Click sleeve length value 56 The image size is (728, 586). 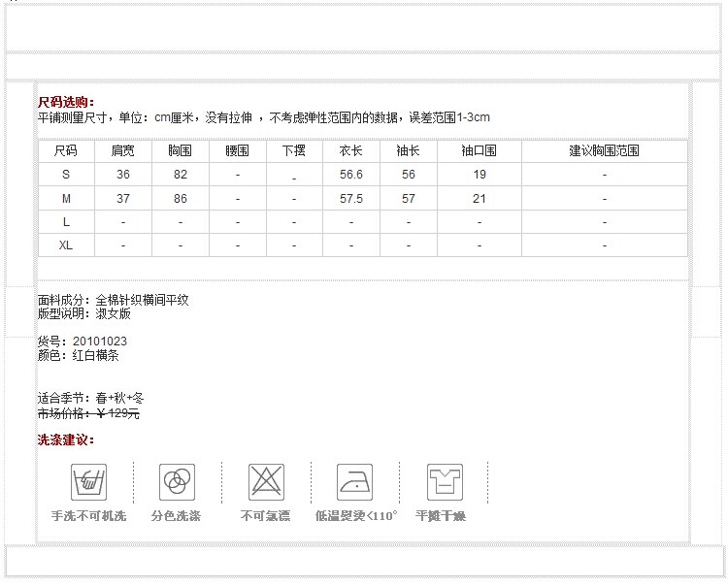[x=408, y=175]
